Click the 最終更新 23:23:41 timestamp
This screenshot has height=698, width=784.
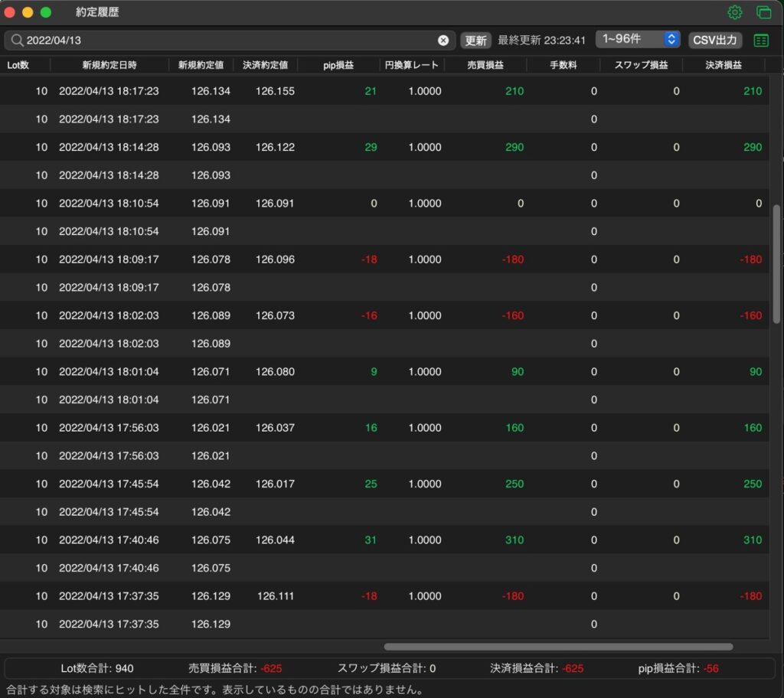pos(541,41)
